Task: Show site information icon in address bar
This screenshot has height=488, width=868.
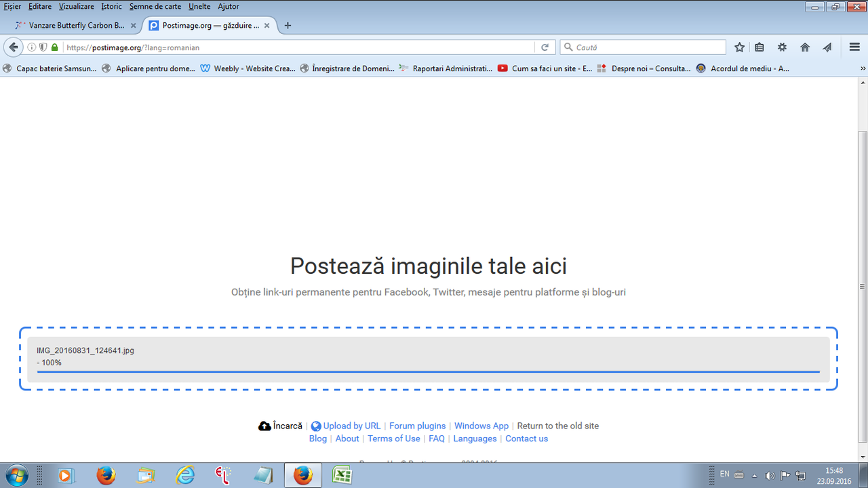Action: click(x=32, y=47)
